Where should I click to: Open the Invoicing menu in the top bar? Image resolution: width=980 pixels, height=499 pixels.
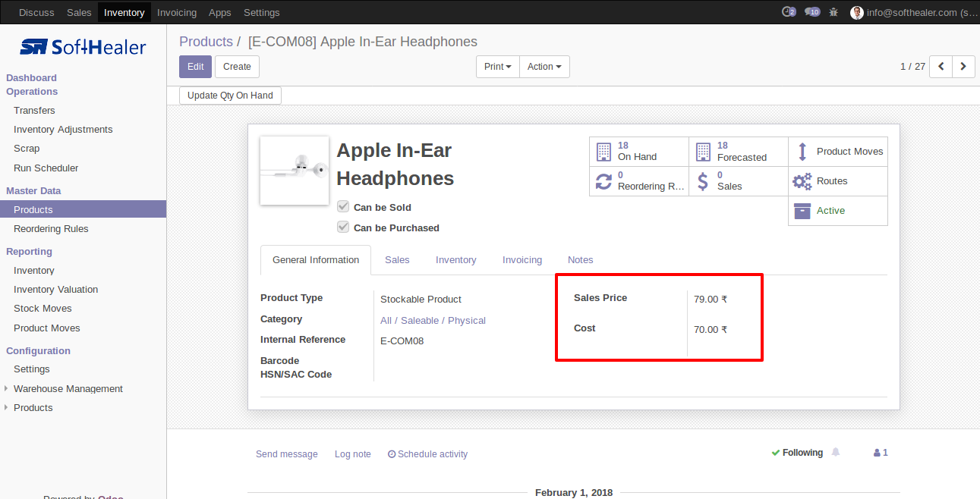[177, 12]
